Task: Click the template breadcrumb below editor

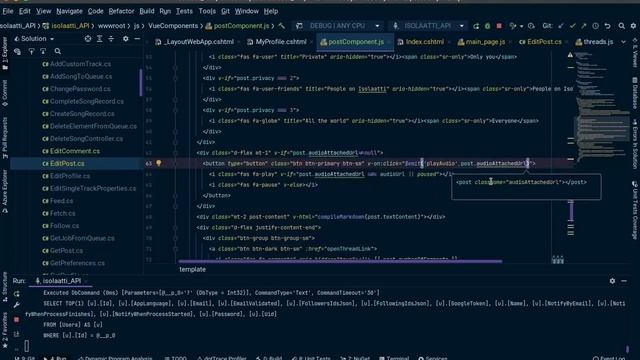Action: pyautogui.click(x=193, y=269)
